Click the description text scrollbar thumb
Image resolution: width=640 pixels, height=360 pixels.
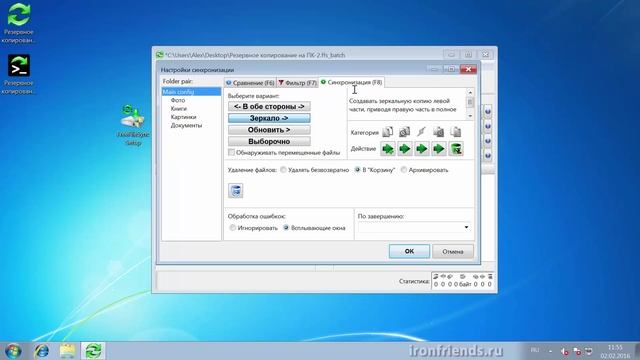click(x=470, y=102)
